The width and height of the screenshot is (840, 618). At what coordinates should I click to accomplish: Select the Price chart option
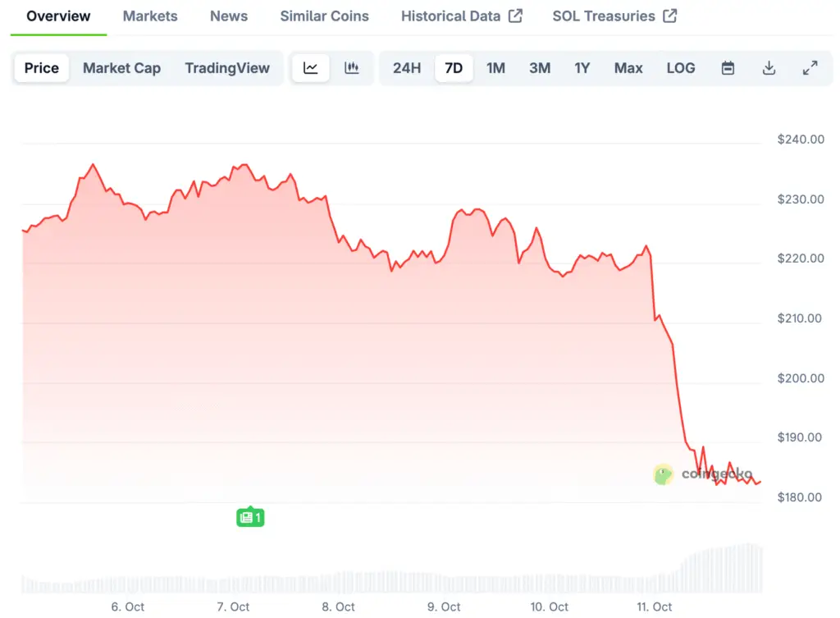pos(42,68)
